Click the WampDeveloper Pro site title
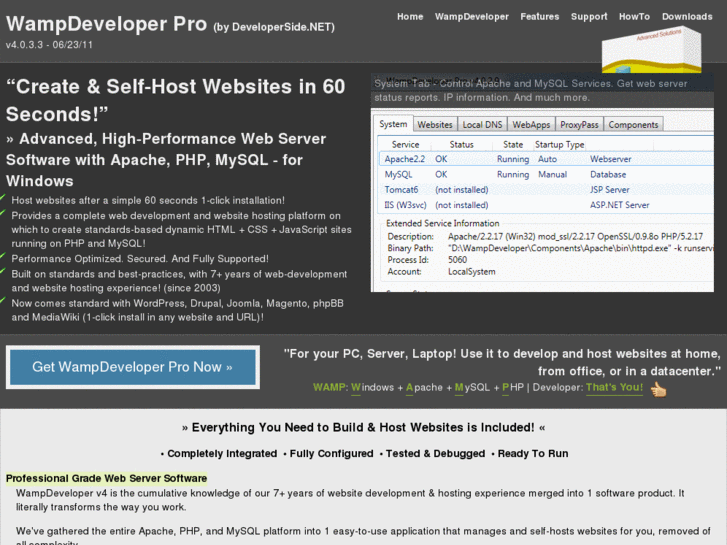This screenshot has height=545, width=727. 106,24
